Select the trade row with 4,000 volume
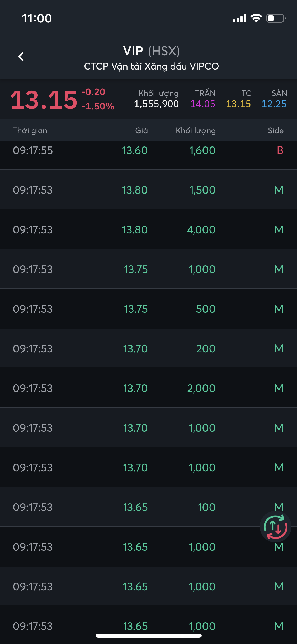 pyautogui.click(x=148, y=229)
